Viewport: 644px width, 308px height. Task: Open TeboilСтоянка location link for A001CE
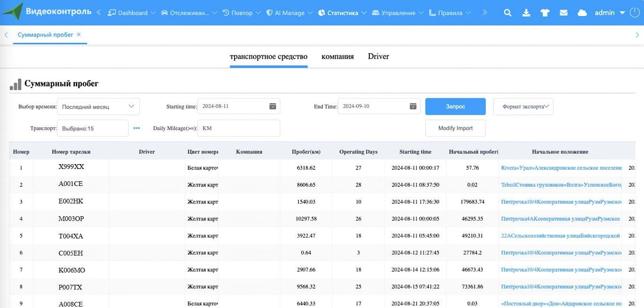click(561, 185)
